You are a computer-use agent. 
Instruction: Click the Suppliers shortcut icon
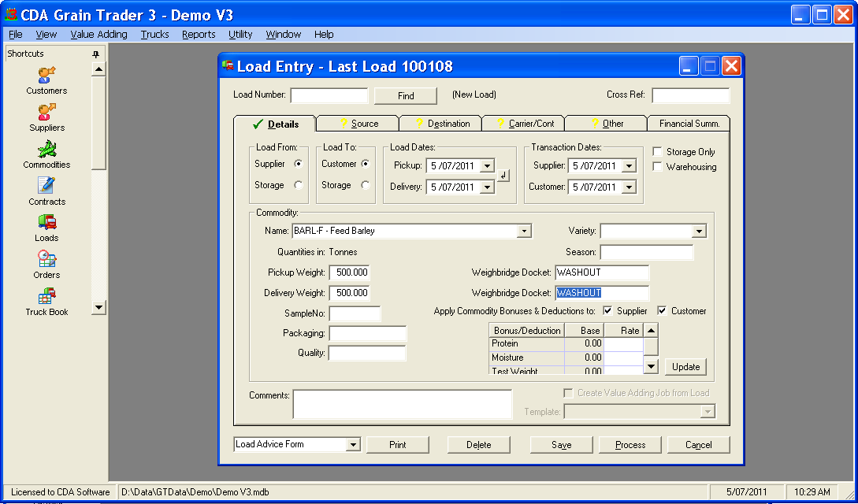(x=46, y=113)
